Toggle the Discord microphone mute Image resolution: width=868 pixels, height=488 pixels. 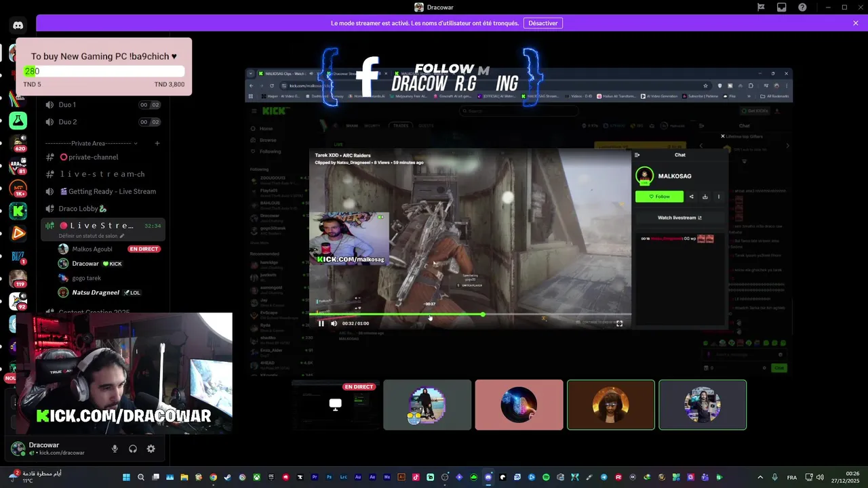pyautogui.click(x=115, y=449)
